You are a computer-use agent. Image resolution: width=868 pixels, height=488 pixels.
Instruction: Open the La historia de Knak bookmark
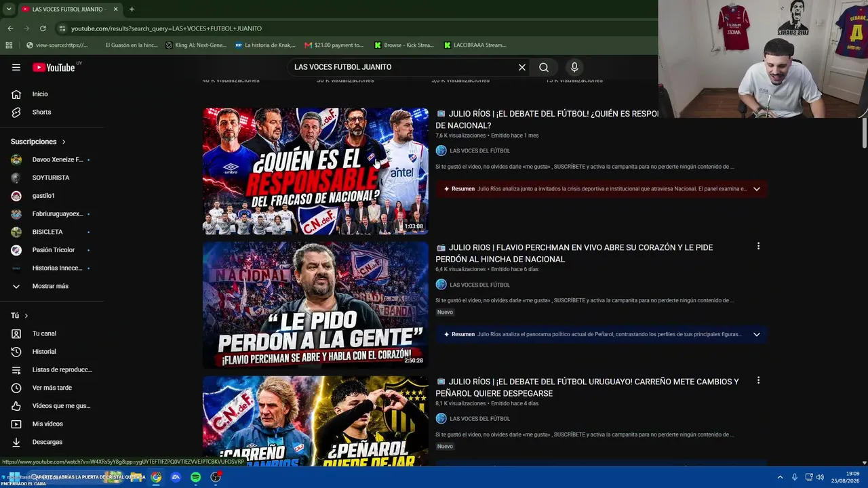tap(265, 45)
